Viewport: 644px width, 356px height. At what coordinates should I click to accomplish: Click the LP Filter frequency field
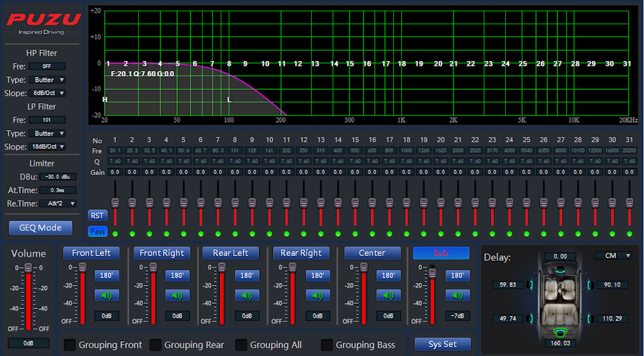(47, 120)
